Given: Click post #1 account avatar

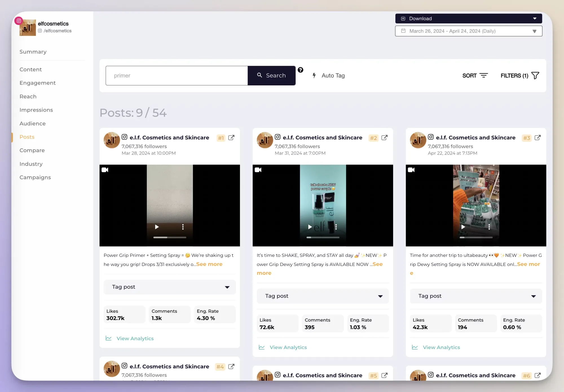Looking at the screenshot, I should pyautogui.click(x=112, y=140).
